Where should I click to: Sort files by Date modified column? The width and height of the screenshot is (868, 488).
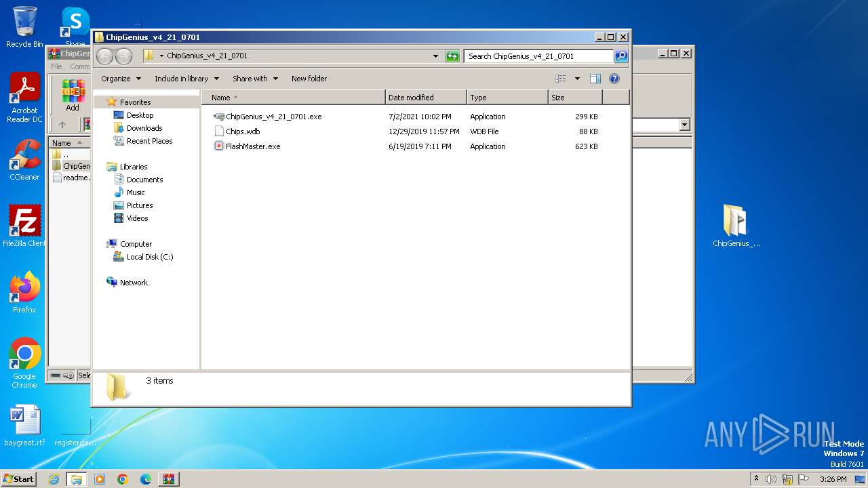pos(426,98)
